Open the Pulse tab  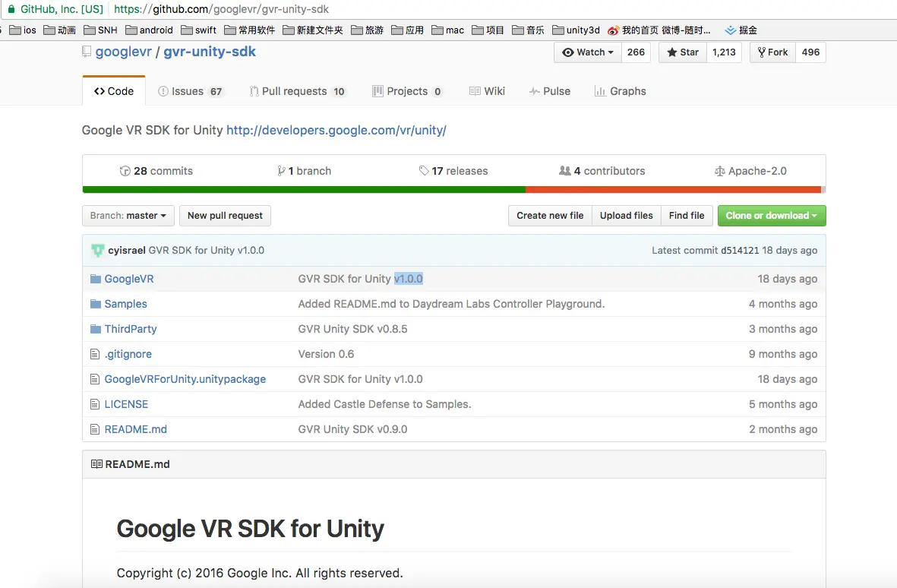coord(550,91)
